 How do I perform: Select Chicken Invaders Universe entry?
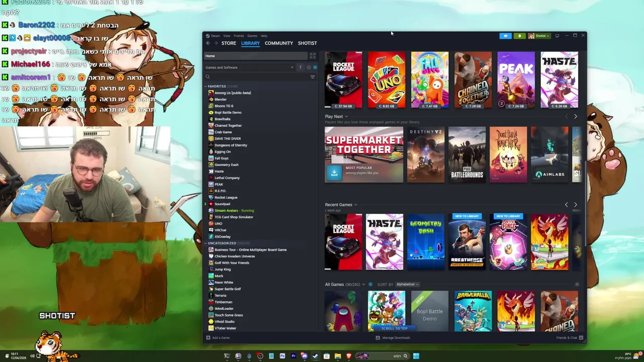click(234, 256)
